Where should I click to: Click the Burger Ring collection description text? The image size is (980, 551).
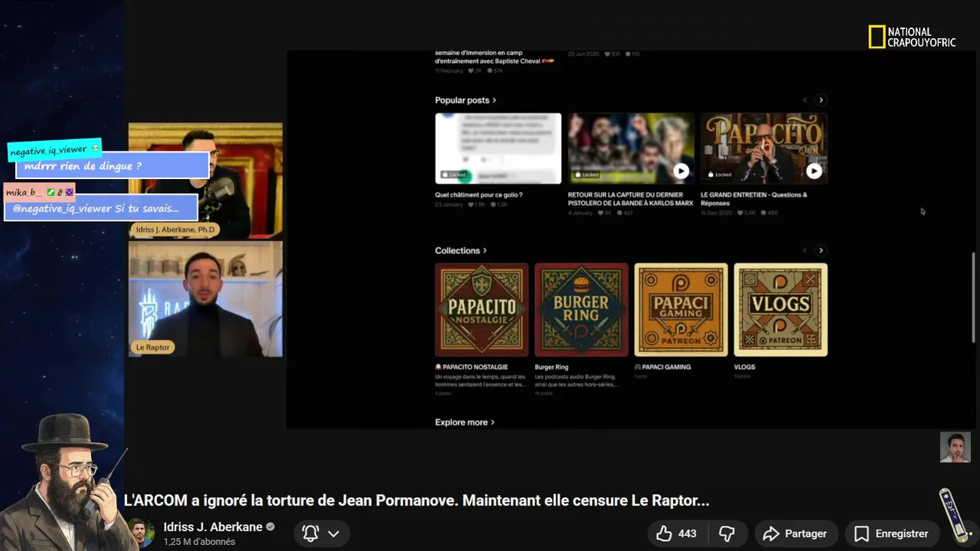pyautogui.click(x=577, y=380)
